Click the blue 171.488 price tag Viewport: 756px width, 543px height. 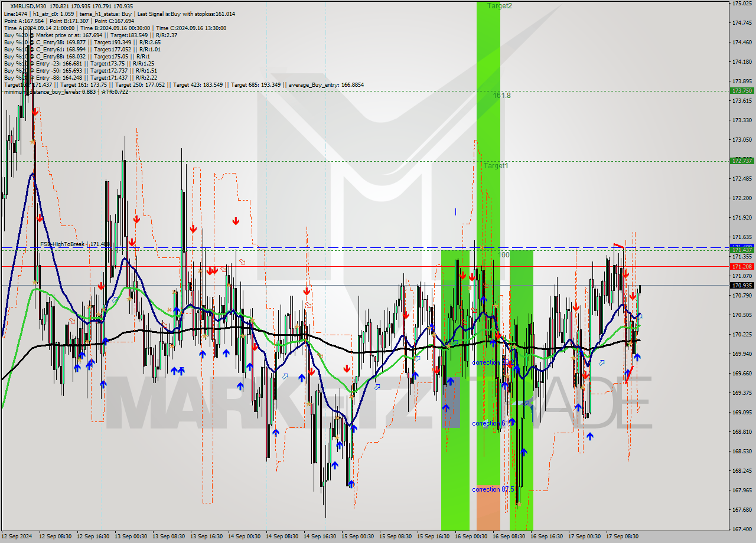pos(742,246)
